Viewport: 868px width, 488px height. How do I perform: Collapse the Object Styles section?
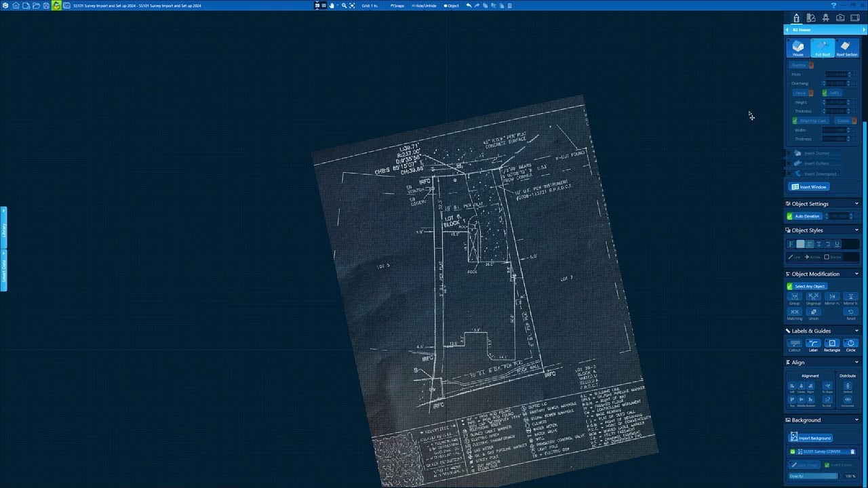(x=856, y=230)
